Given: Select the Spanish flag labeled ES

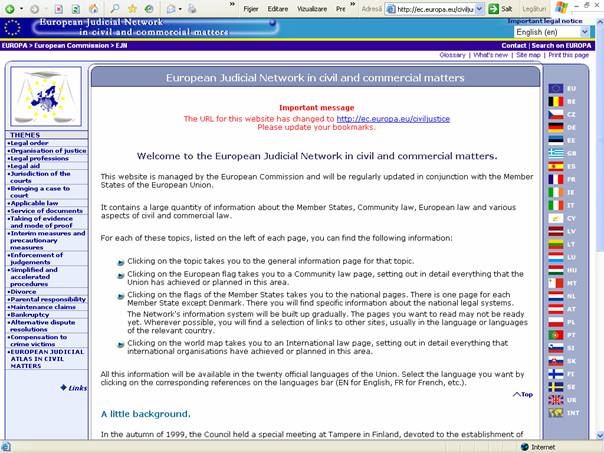Looking at the screenshot, I should pyautogui.click(x=556, y=166).
